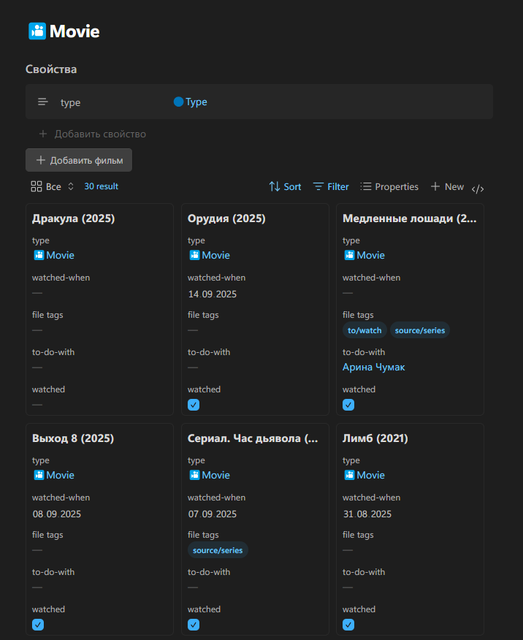Click the Properties list icon
The image size is (523, 640).
tap(366, 187)
